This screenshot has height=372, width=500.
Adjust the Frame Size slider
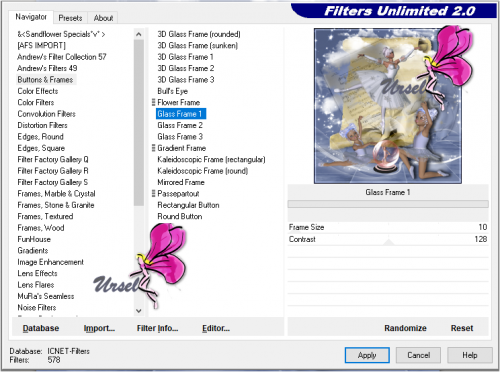tap(388, 227)
